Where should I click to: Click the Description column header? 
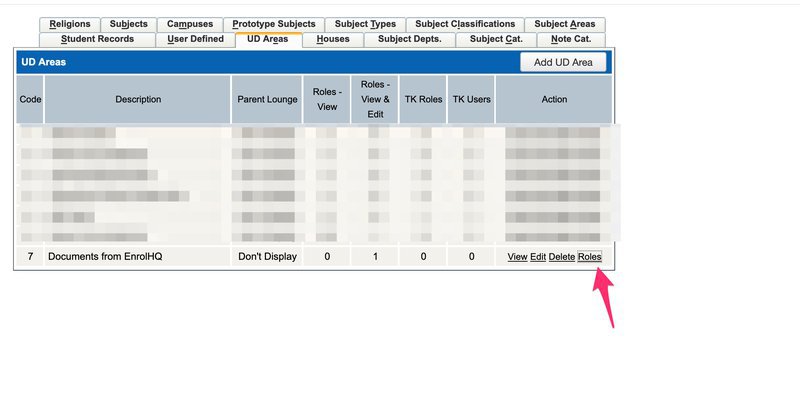tap(138, 100)
